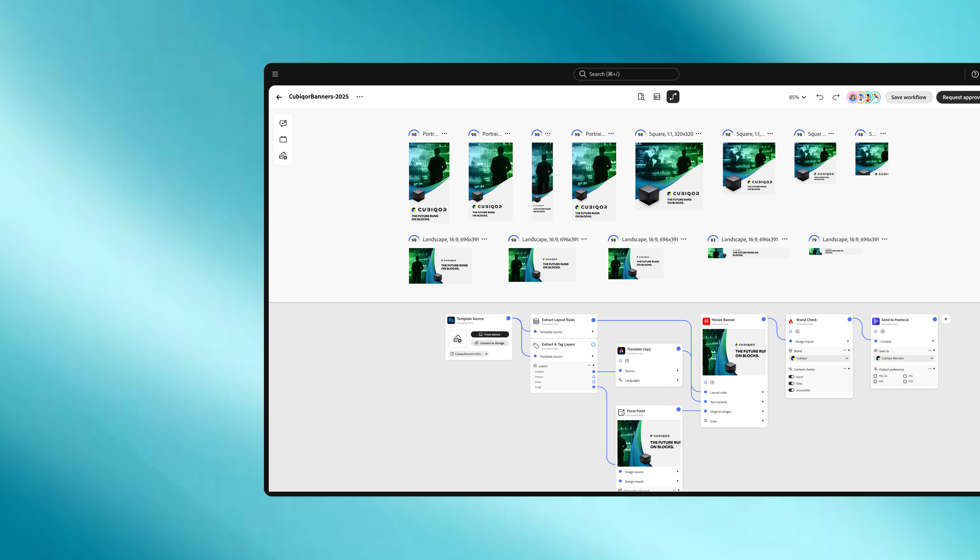Click the undo arrow icon
Image resolution: width=980 pixels, height=560 pixels.
point(820,97)
